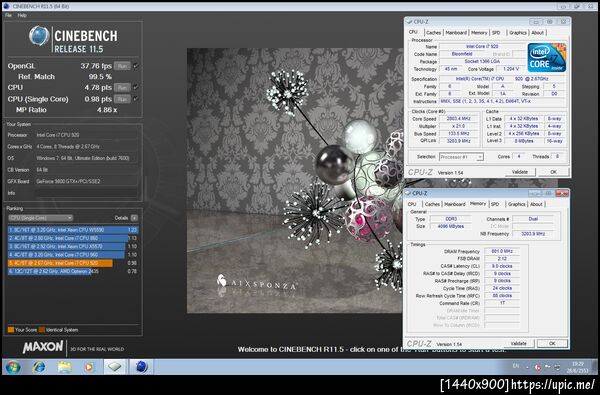Screen dimensions: 600x395
Task: Run the CPU benchmark
Action: point(122,87)
